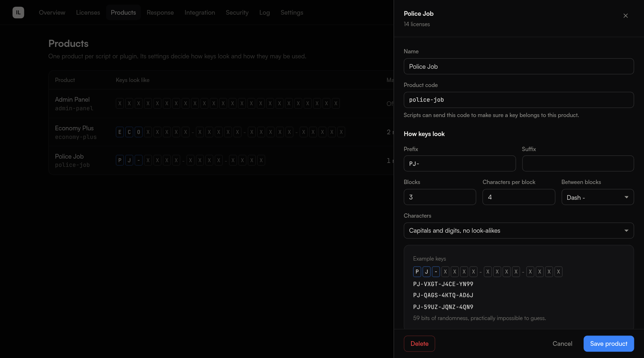
Task: Edit the Name field containing Police Job
Action: tap(519, 67)
